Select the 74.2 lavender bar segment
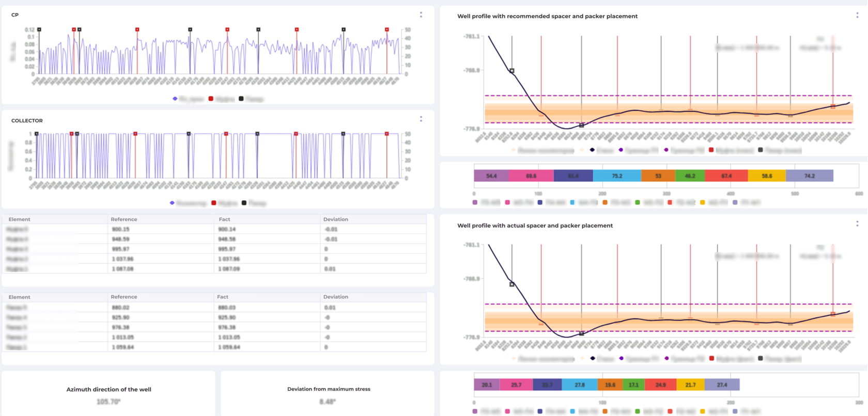The image size is (868, 416). [x=810, y=176]
